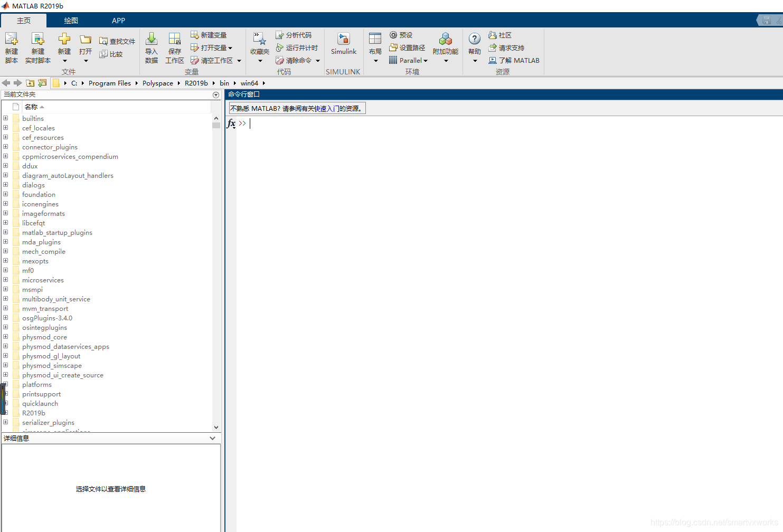Click Program Files in address path
Screen dimensions: 783x532
[x=110, y=83]
